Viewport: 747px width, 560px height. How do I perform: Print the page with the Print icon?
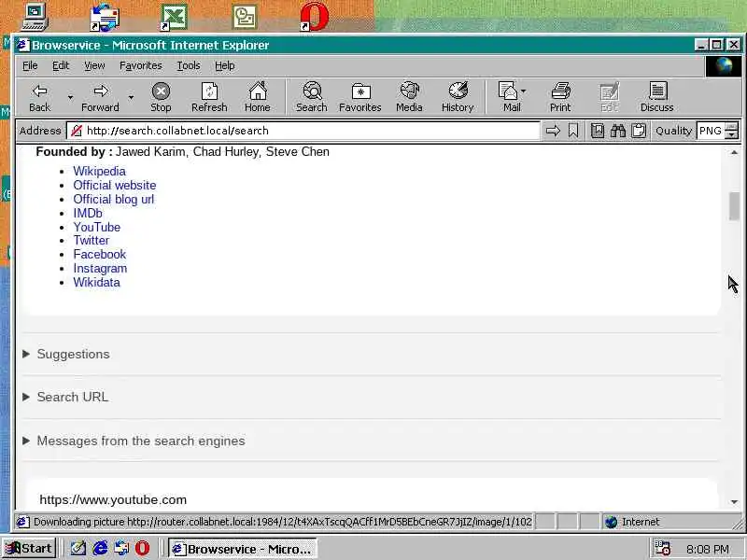pos(560,98)
